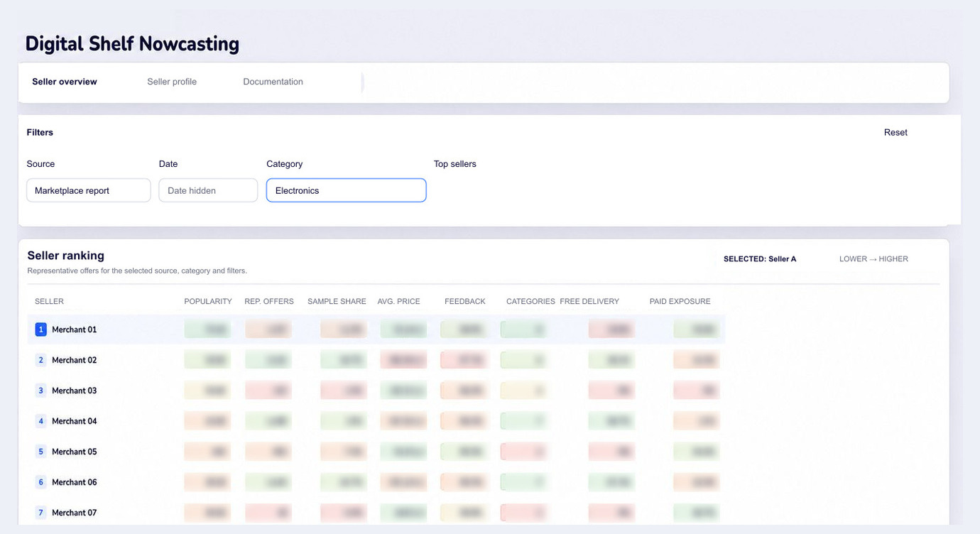Sort by the SAMPLE SHARE column header
The width and height of the screenshot is (980, 534).
[337, 301]
